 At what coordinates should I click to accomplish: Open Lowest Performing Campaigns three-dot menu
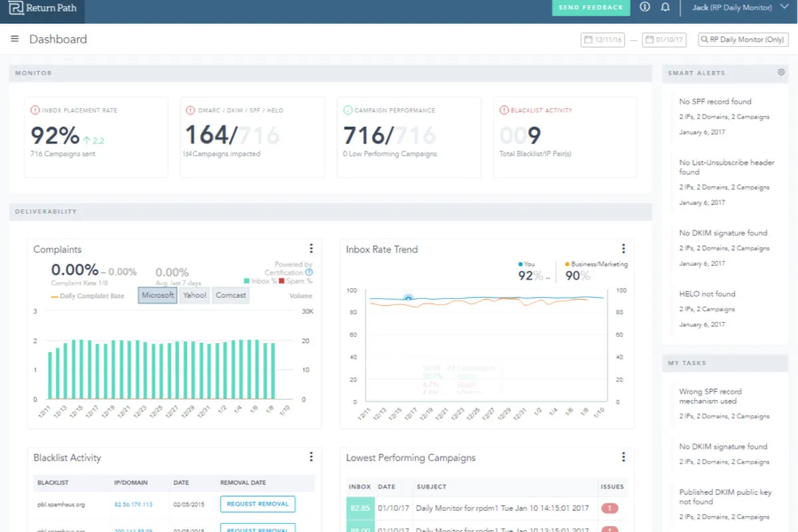pos(623,457)
